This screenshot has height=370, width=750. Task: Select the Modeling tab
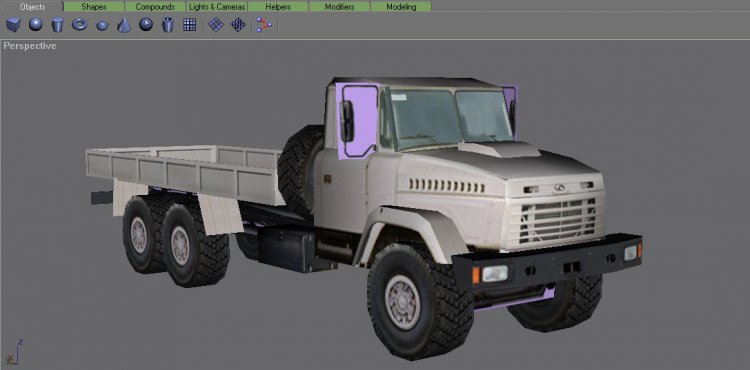click(401, 7)
